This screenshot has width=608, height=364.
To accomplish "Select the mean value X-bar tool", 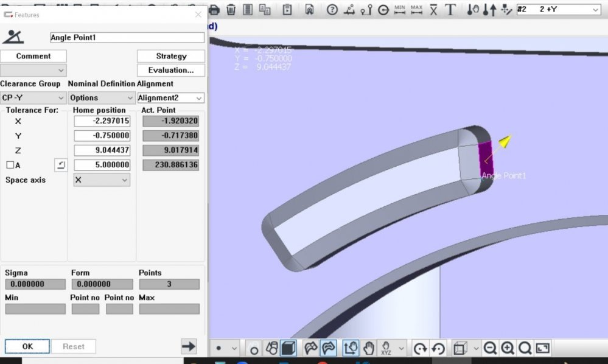I will tap(434, 10).
